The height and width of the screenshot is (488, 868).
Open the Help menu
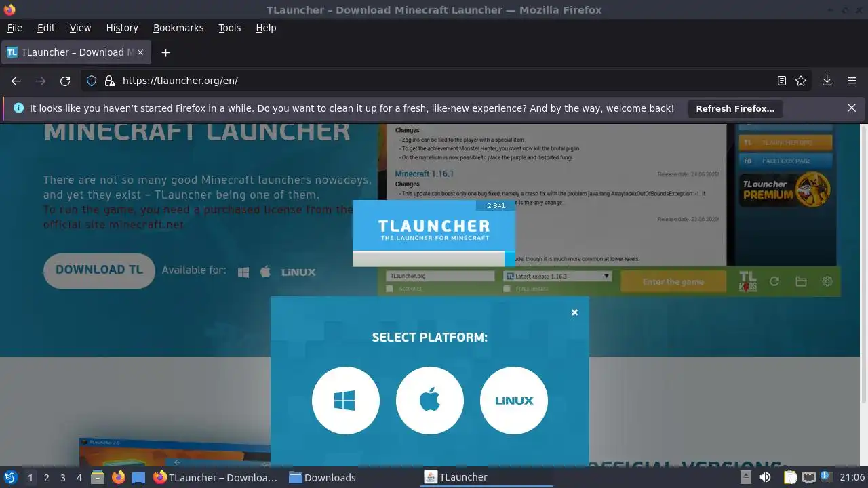(x=266, y=28)
